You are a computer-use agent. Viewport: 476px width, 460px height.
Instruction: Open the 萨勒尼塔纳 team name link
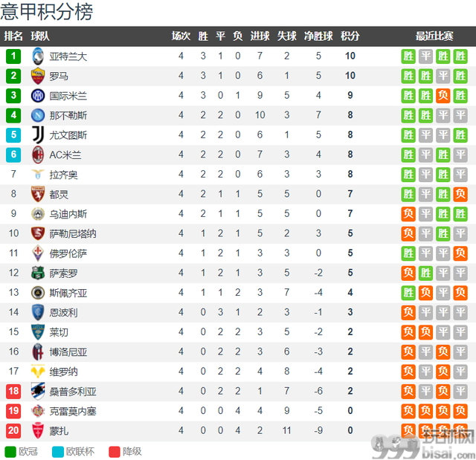[73, 234]
